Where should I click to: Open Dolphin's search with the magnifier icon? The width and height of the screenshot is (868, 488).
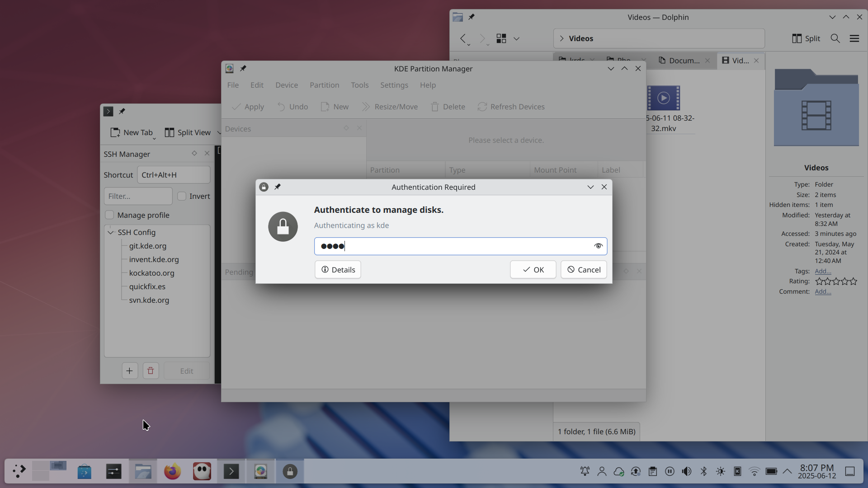point(835,38)
